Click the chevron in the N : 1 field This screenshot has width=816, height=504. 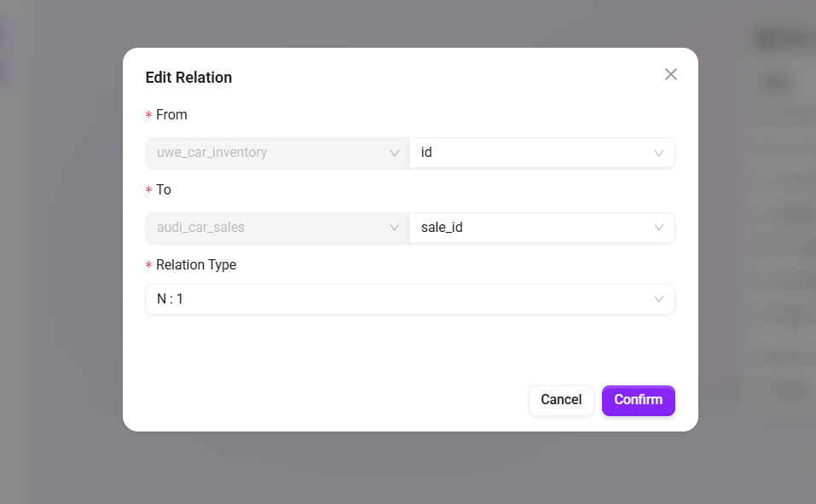[x=659, y=299]
